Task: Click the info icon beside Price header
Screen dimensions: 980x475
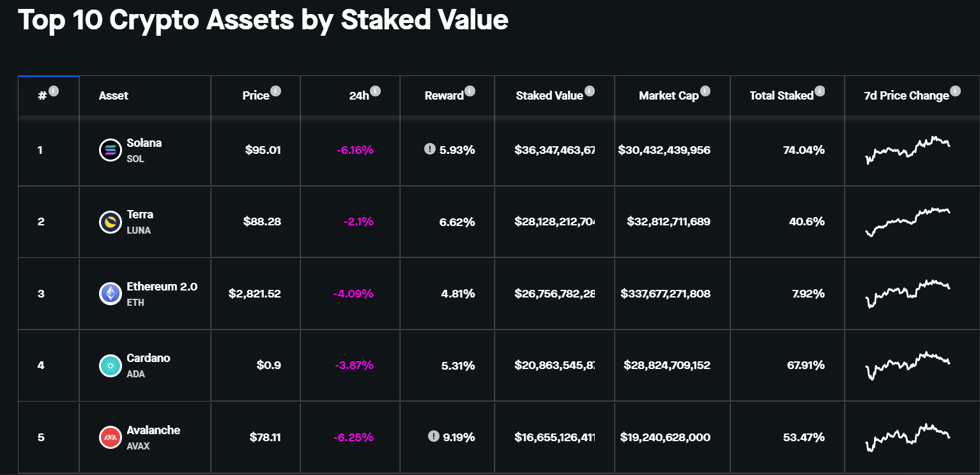Action: click(275, 91)
